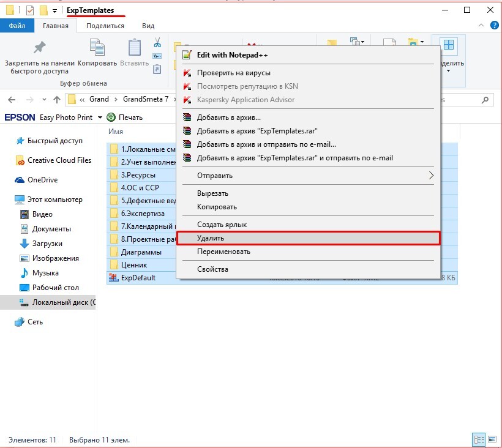Choose Добавить в архив и отправить по e-mail...
Viewport: 502px width, 448px height.
(x=308, y=144)
